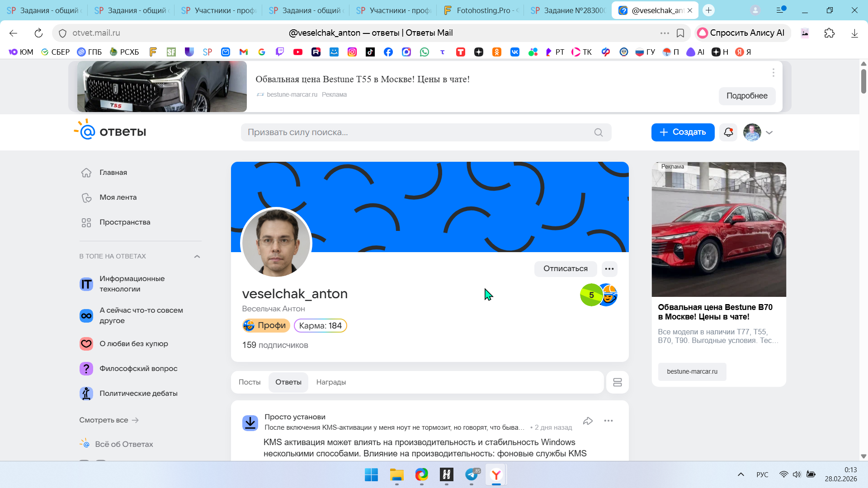
Task: Switch the feed layout view icon
Action: (617, 382)
